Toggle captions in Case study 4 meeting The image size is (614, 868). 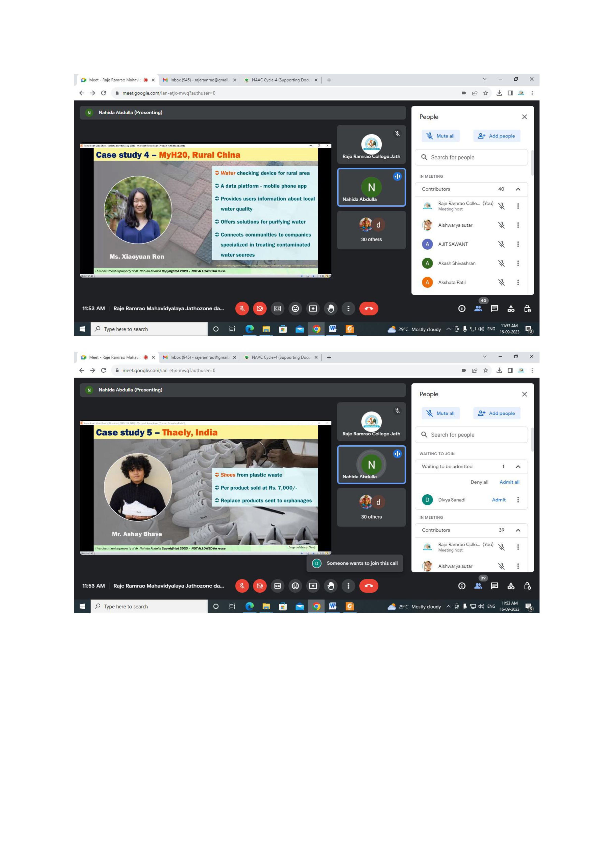point(277,309)
